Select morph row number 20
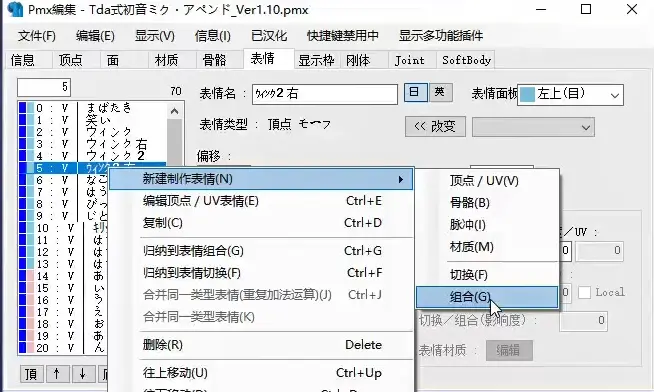Screen dimensions: 654x392 pyautogui.click(x=63, y=348)
